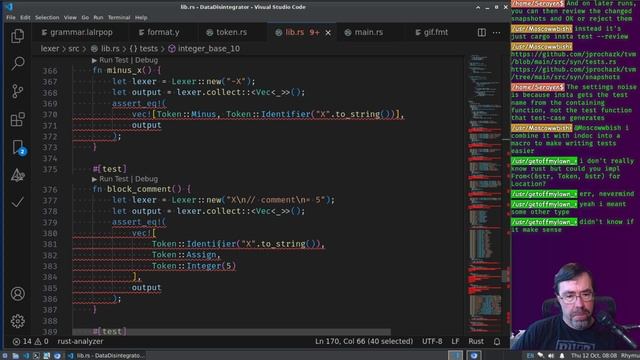
Task: Click line number 376 in the gutter
Action: [50, 189]
